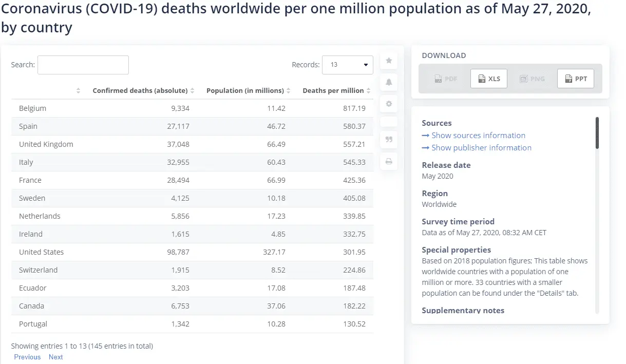Click the bell notification alert icon
This screenshot has height=364, width=626.
[389, 83]
